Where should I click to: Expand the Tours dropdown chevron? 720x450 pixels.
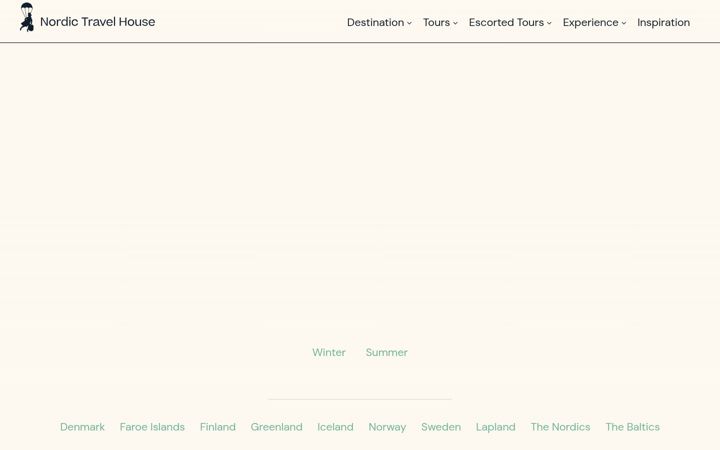[455, 23]
